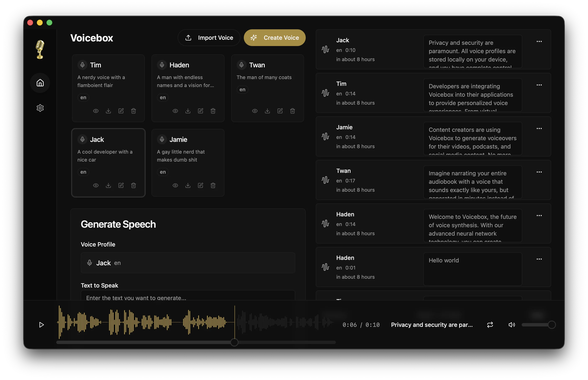Image resolution: width=588 pixels, height=380 pixels.
Task: Edit the Tim voice profile
Action: click(121, 111)
